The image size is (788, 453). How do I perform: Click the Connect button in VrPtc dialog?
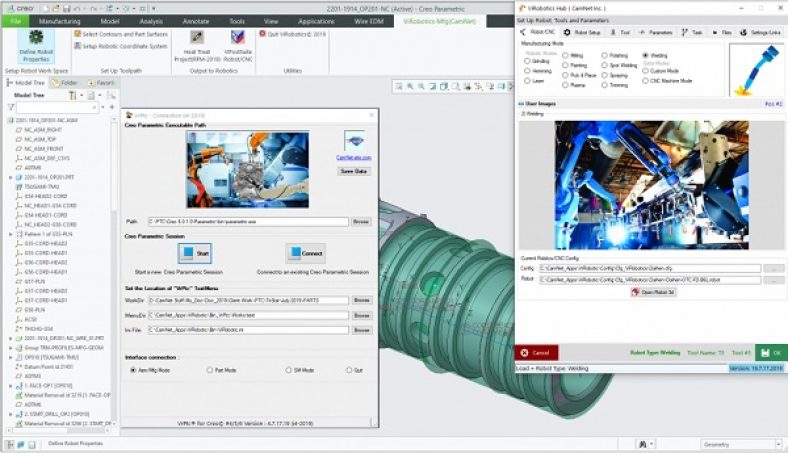[x=305, y=253]
